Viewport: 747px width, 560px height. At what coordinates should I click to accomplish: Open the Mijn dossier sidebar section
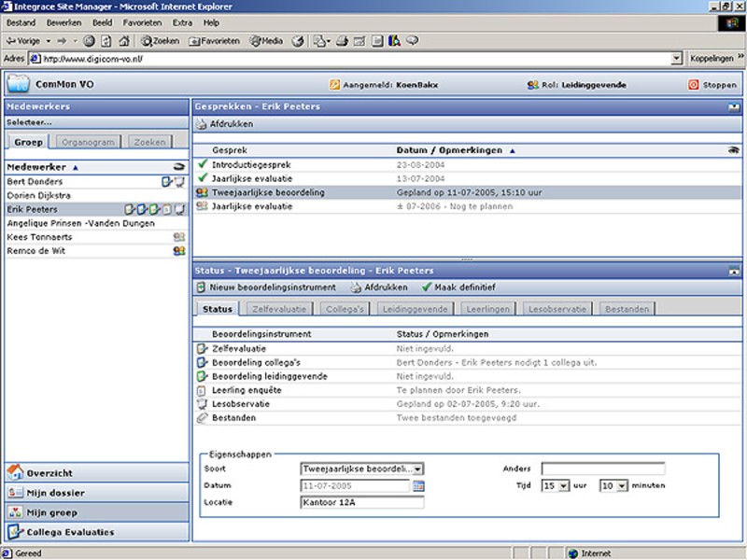[x=56, y=493]
